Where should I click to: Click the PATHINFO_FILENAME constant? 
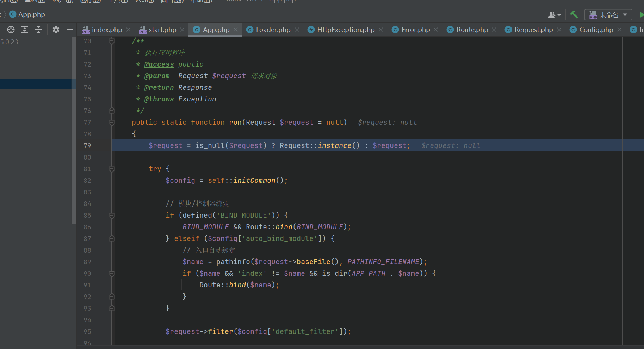tap(383, 262)
